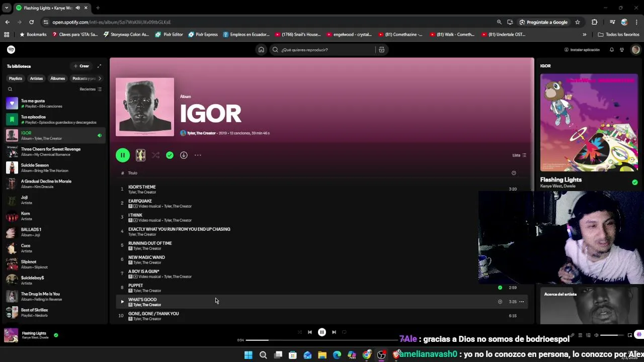Click the Crear button in library
Image resolution: width=644 pixels, height=362 pixels.
pos(82,66)
